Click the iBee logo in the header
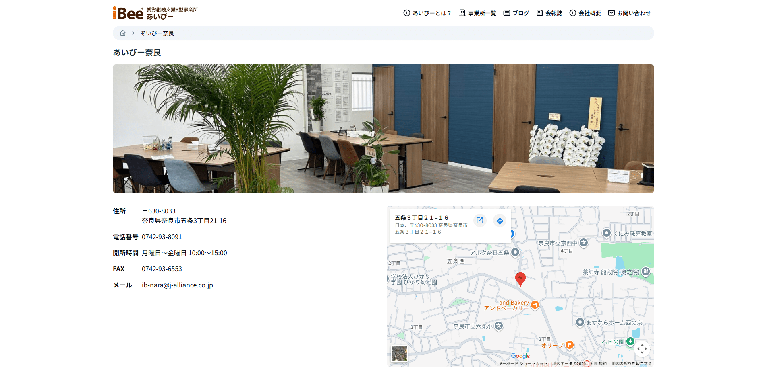The width and height of the screenshot is (767, 375). point(155,13)
